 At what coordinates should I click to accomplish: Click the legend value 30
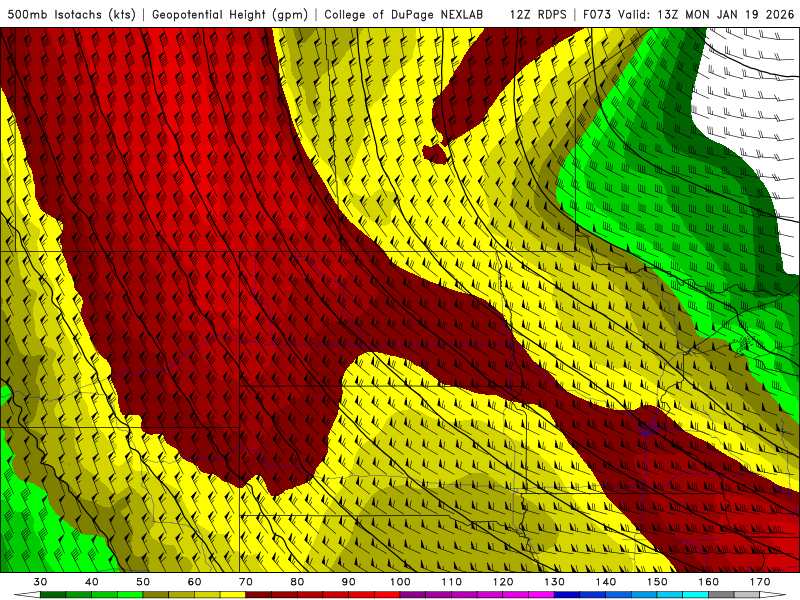pyautogui.click(x=40, y=582)
